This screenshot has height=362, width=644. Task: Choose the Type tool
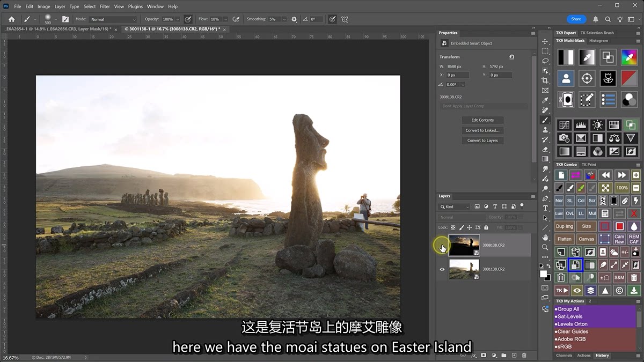coord(545,208)
